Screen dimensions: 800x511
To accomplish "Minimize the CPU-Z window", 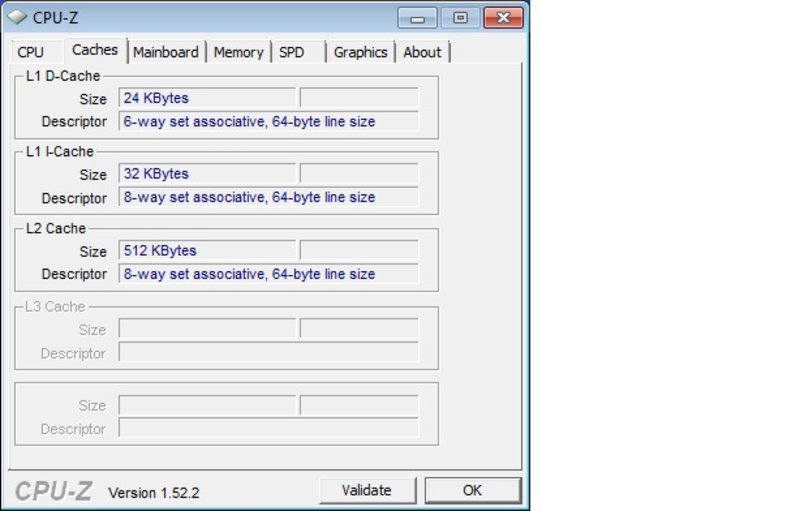I will (x=417, y=18).
